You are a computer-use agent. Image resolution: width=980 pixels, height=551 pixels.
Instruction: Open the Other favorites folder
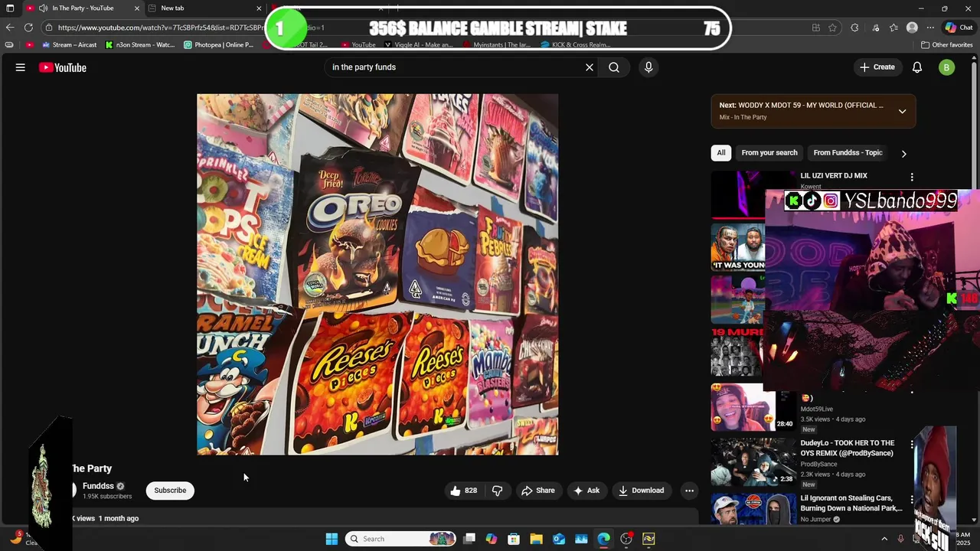[x=947, y=45]
